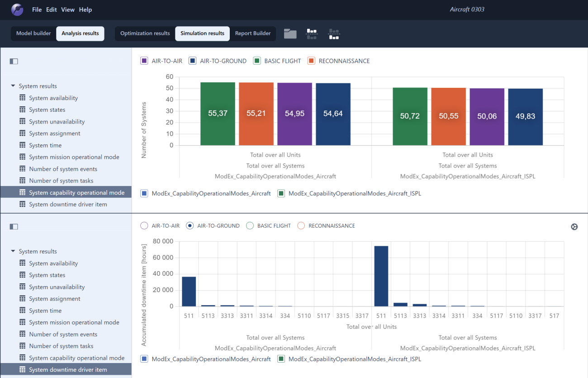
Task: Collapse the System results tree in lower panel
Action: (13, 251)
